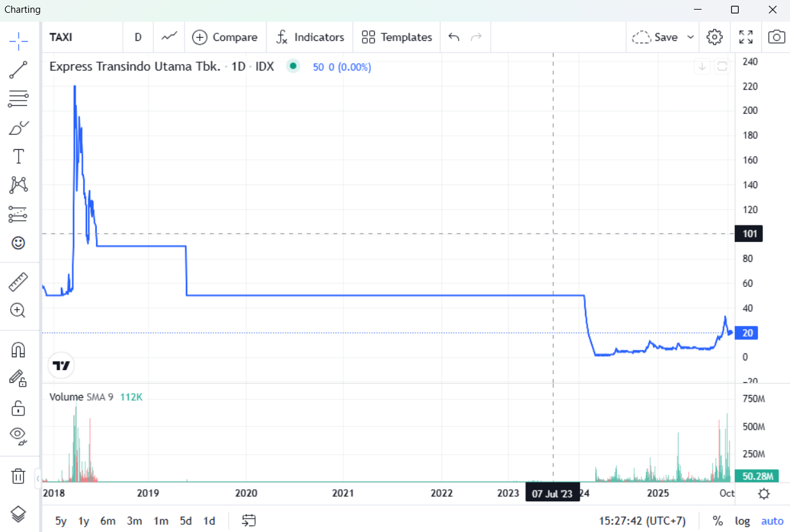790x532 pixels.
Task: Click the ruler measure tool
Action: click(19, 282)
